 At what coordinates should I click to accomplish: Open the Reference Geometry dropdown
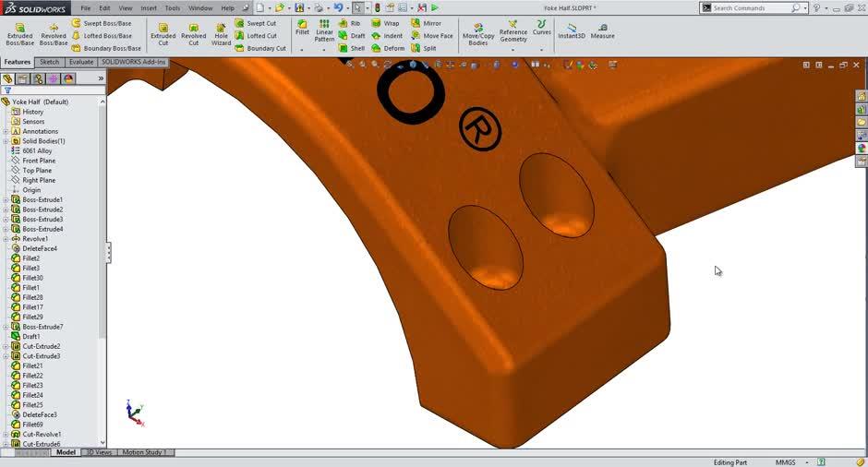(x=513, y=49)
